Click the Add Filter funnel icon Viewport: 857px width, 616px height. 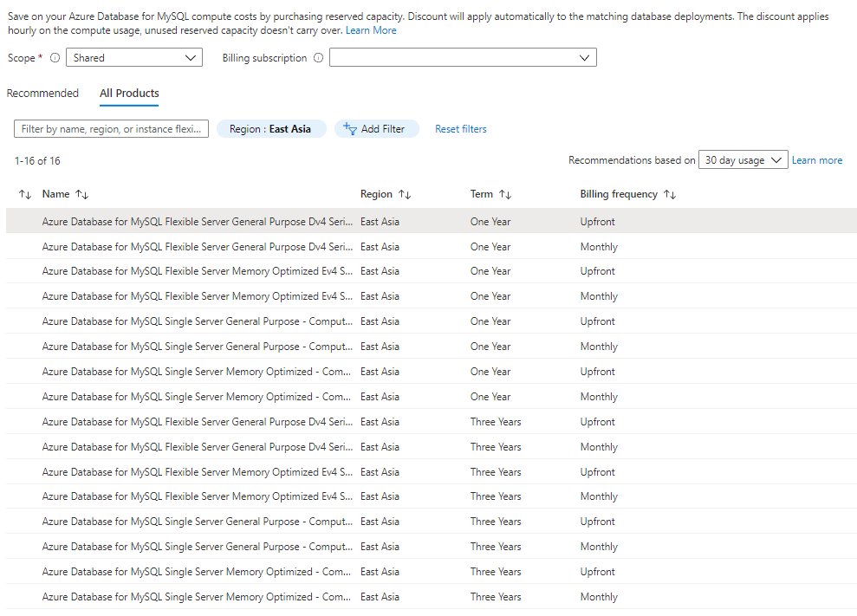(350, 128)
